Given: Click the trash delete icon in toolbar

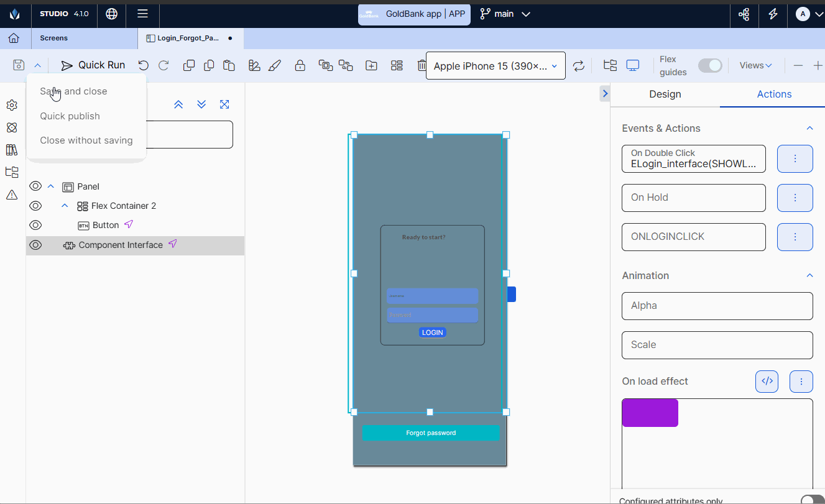Looking at the screenshot, I should click(422, 65).
